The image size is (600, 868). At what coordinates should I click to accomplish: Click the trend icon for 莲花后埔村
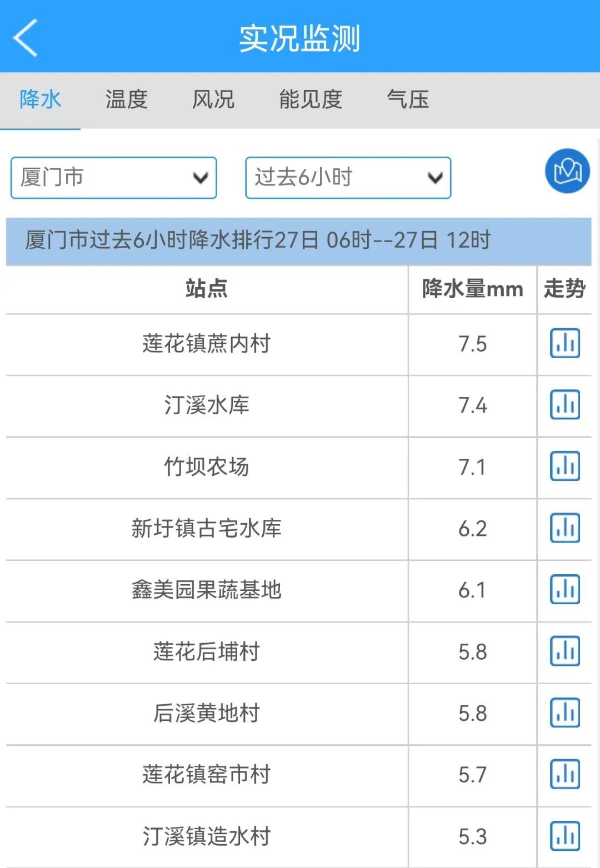pyautogui.click(x=564, y=652)
